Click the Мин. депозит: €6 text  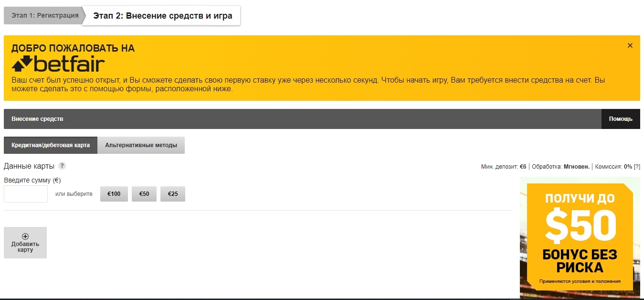click(x=504, y=167)
